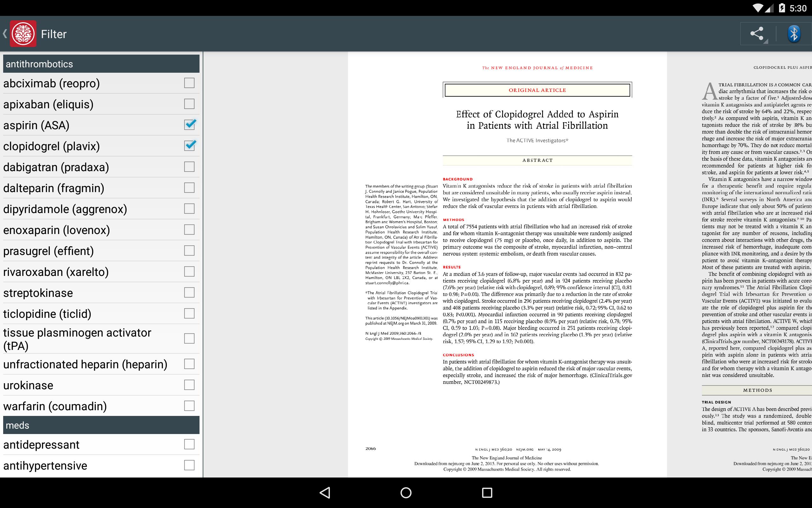Check the ticlopidine (ticlid) checkbox
Image resolution: width=812 pixels, height=508 pixels.
pyautogui.click(x=189, y=313)
